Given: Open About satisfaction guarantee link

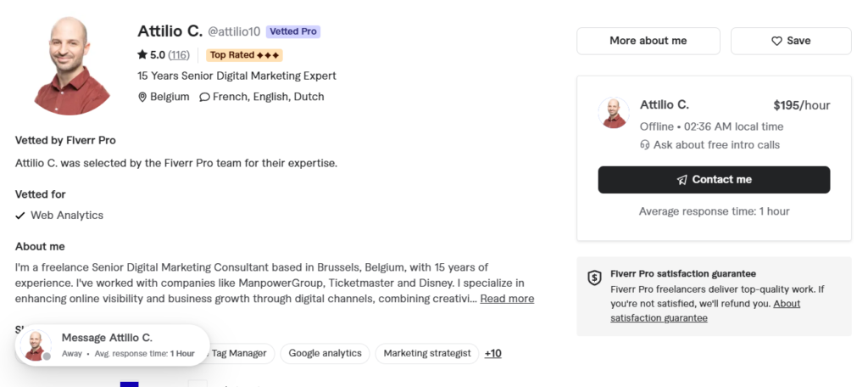Looking at the screenshot, I should [x=705, y=311].
